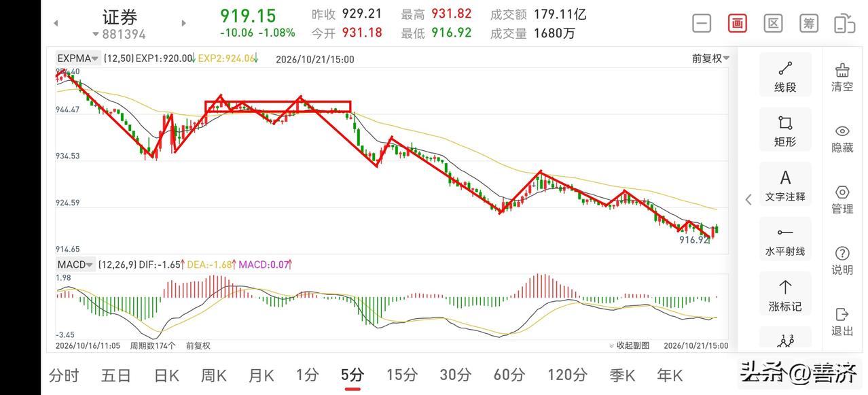Choose the 文字注释 text annotation tool
The width and height of the screenshot is (868, 395).
[785, 185]
